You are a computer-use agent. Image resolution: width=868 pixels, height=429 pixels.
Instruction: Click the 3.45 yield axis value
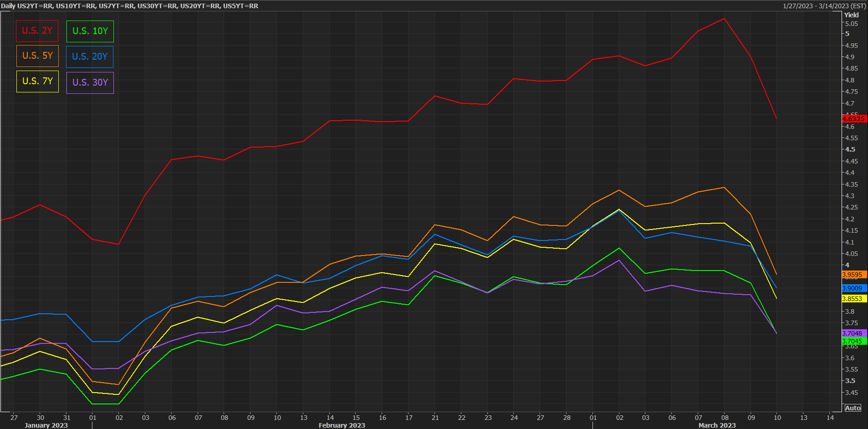[x=852, y=393]
